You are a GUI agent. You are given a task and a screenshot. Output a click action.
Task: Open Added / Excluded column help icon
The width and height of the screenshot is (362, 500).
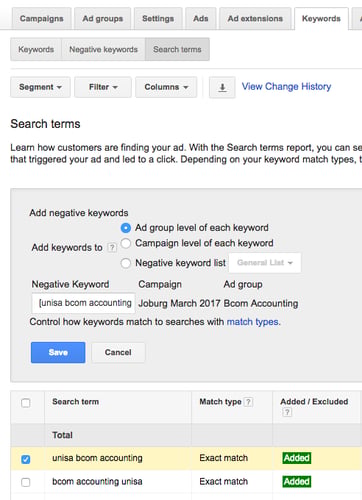point(287,412)
